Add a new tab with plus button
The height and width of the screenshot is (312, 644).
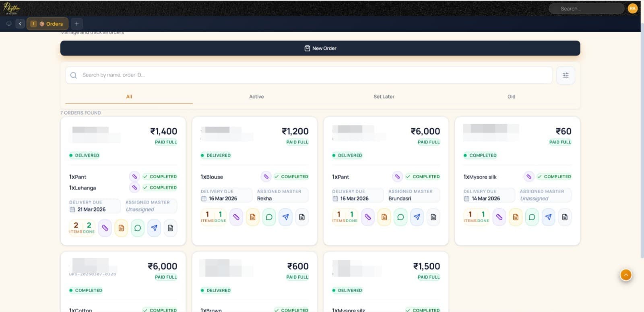[x=76, y=24]
